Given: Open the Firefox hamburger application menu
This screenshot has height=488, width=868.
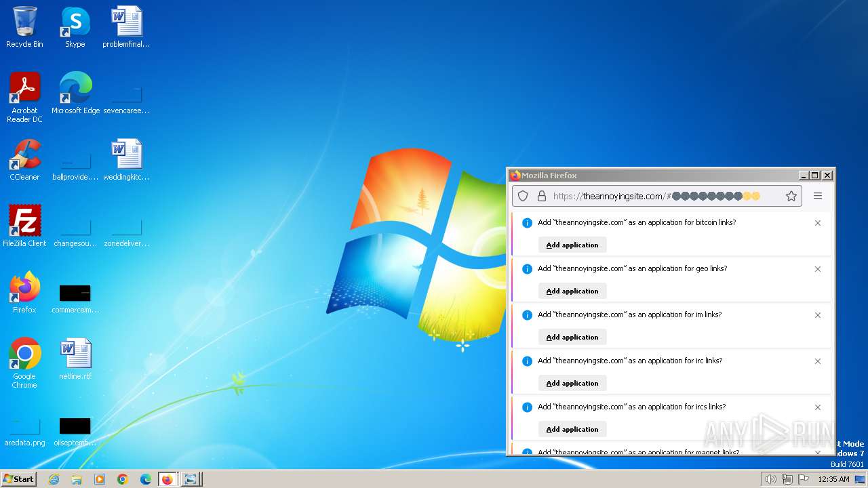Looking at the screenshot, I should [x=818, y=196].
